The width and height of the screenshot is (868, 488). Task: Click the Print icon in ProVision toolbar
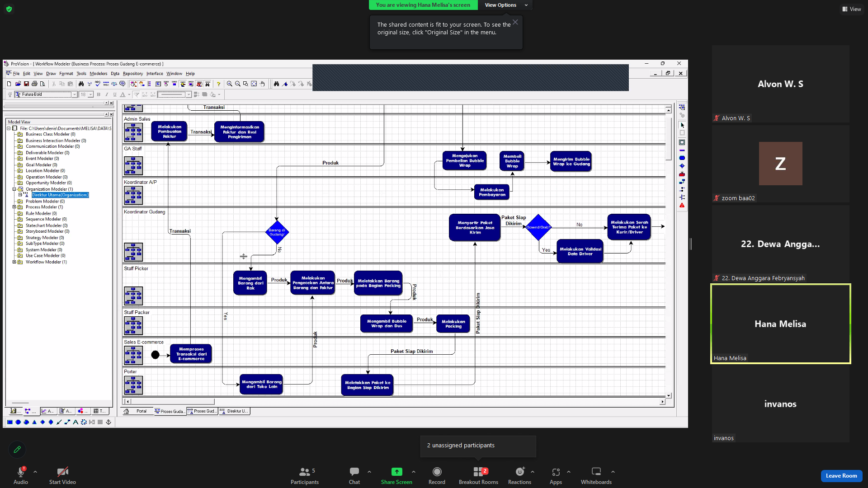tap(34, 84)
